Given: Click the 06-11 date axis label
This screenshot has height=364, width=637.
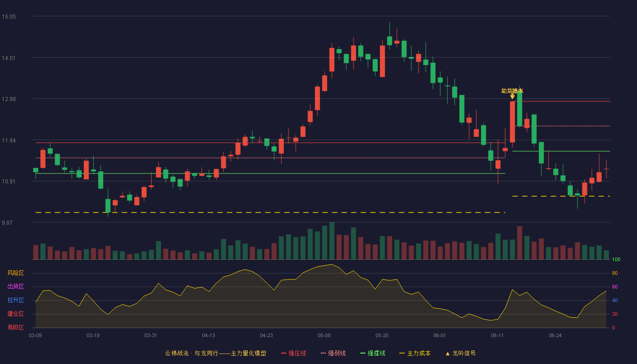Looking at the screenshot, I should point(497,335).
